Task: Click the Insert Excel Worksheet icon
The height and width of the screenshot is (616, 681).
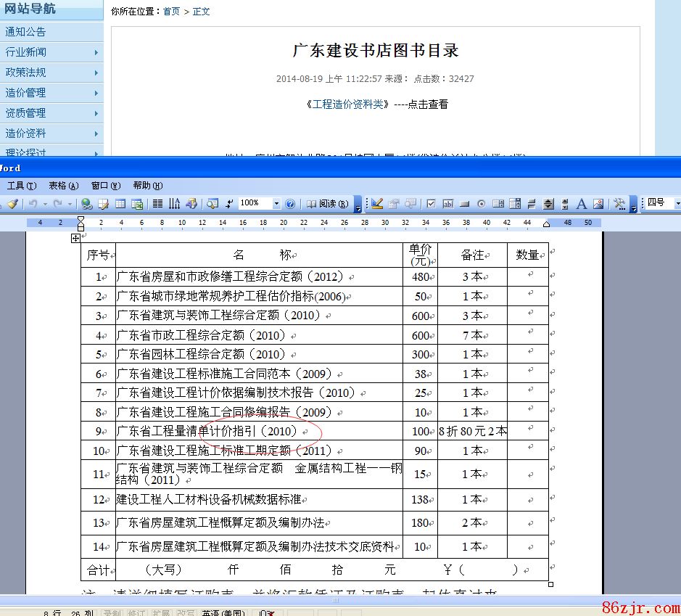Action: point(136,204)
